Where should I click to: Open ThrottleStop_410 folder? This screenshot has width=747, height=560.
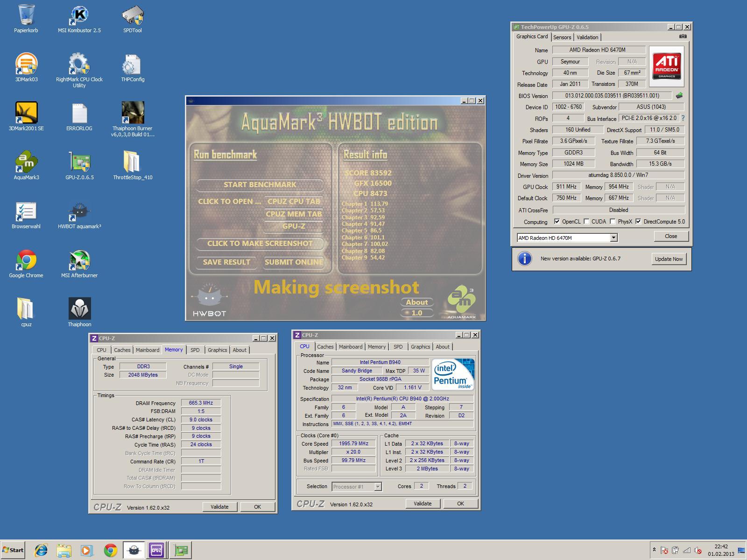click(x=133, y=166)
